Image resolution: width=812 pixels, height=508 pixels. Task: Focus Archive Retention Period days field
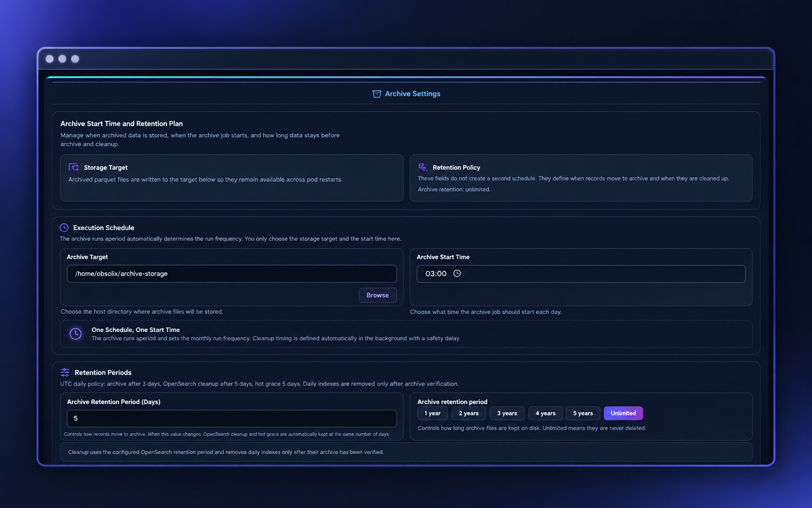tap(232, 418)
